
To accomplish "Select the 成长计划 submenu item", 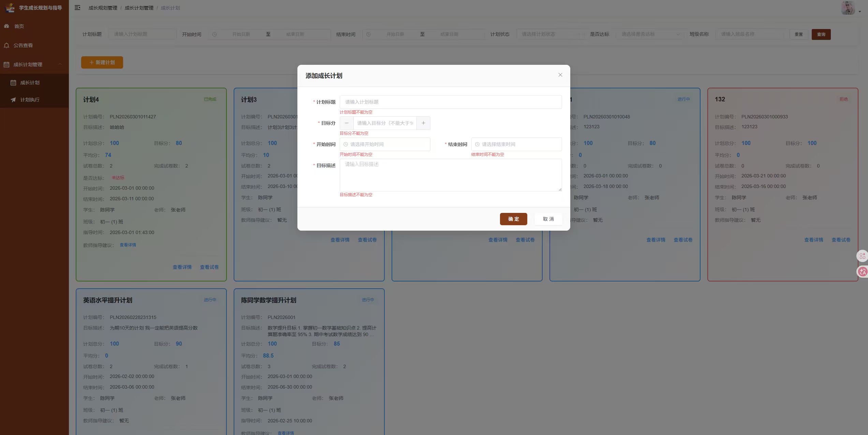I will (34, 83).
